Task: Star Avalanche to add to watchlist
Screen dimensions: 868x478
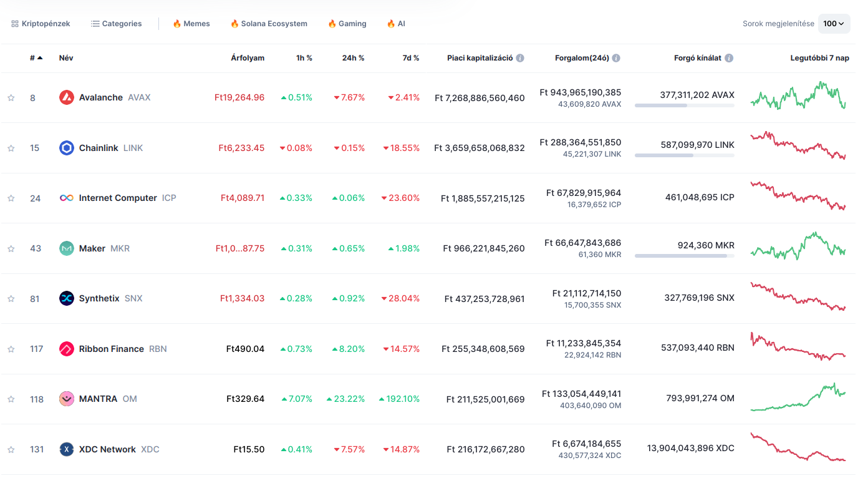Action: (11, 98)
